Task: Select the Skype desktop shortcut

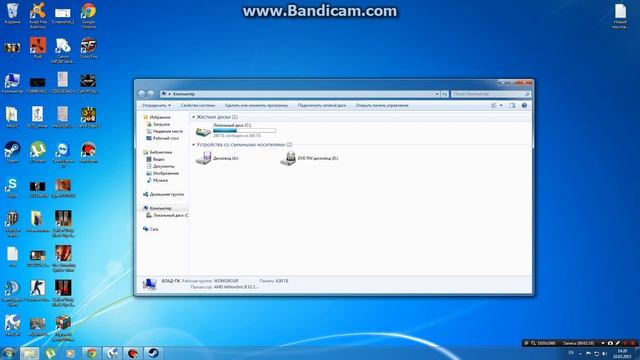Action: click(x=12, y=187)
